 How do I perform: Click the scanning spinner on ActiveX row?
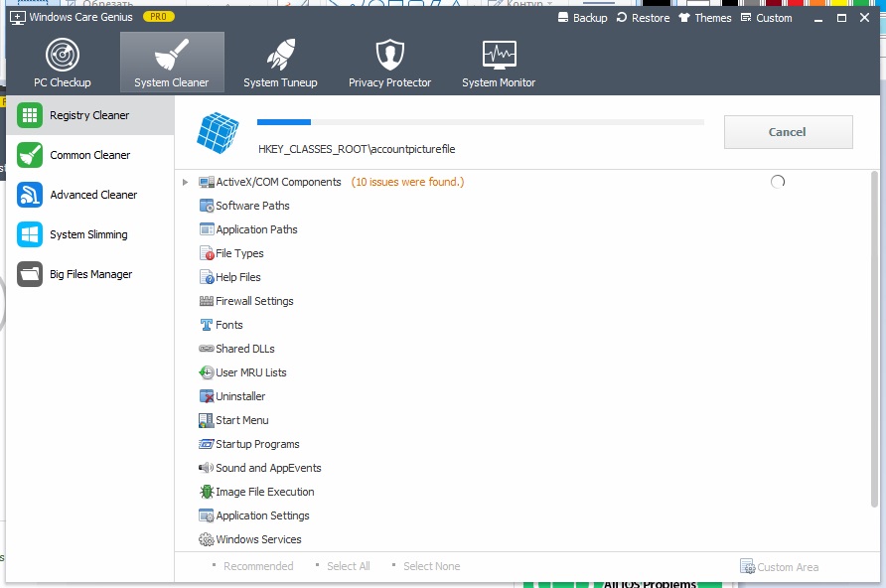click(778, 182)
